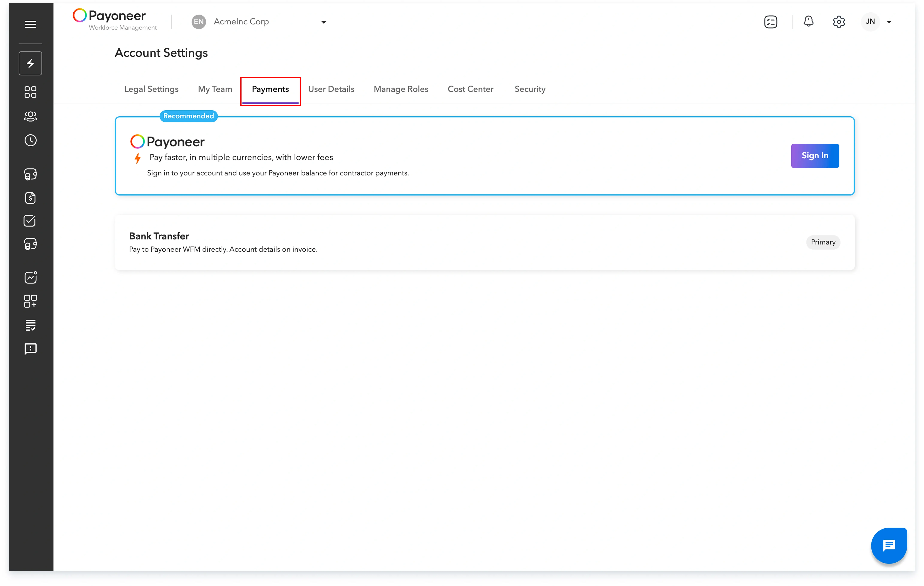Open the dollar document invoices icon
The image size is (924, 586).
coord(30,198)
